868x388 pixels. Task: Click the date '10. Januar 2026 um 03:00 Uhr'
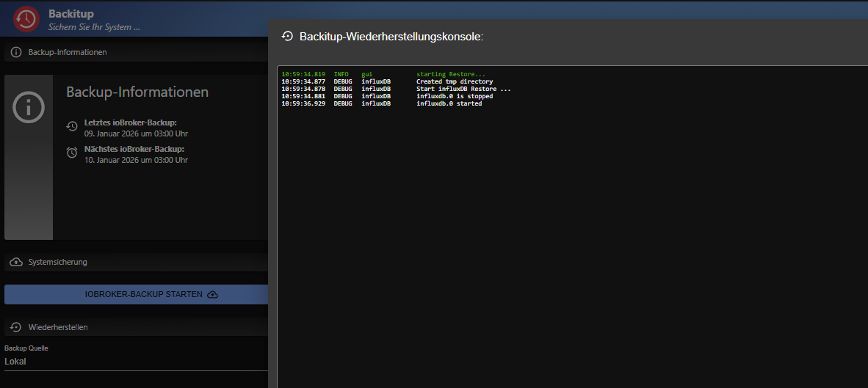136,161
